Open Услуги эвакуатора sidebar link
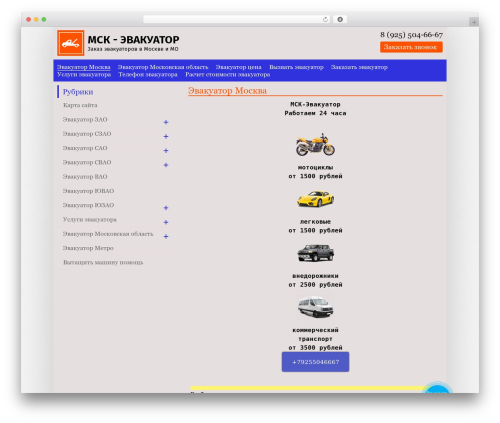500x423 pixels. [x=90, y=220]
